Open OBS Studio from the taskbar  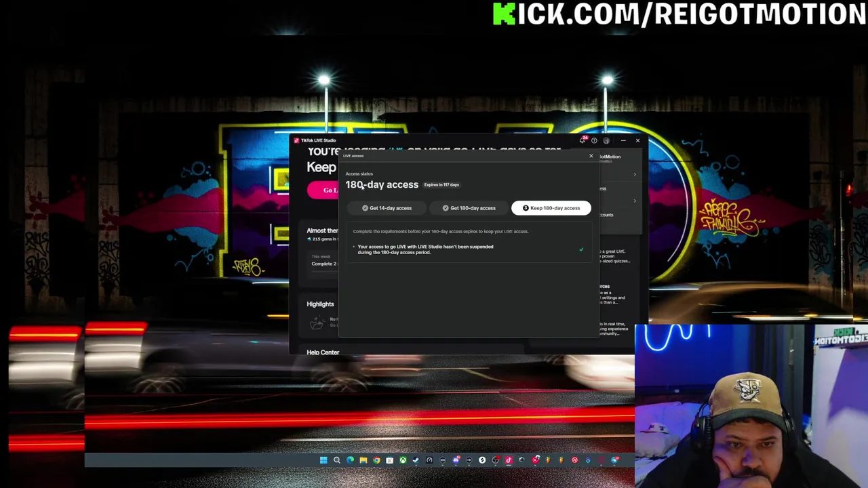click(496, 460)
